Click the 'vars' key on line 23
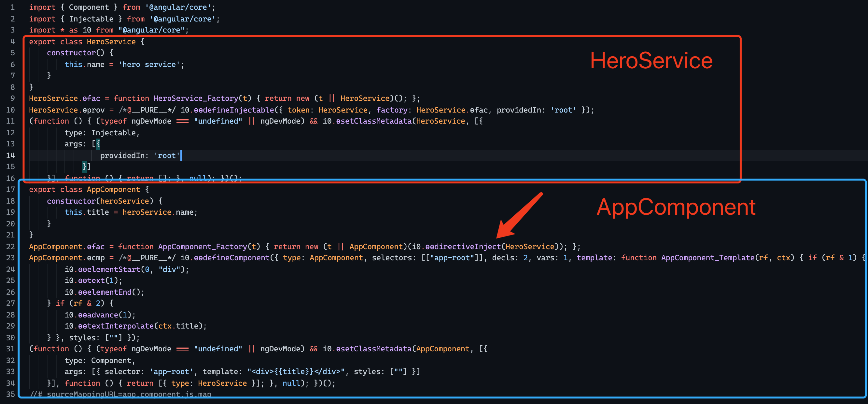Image resolution: width=868 pixels, height=404 pixels. (546, 258)
